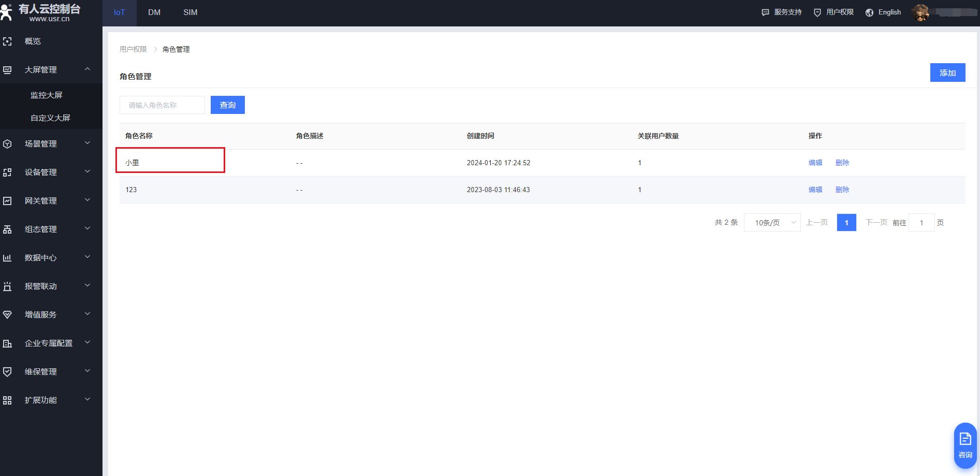This screenshot has height=476, width=980.
Task: Click the 设备管理 device management icon
Action: tap(7, 172)
